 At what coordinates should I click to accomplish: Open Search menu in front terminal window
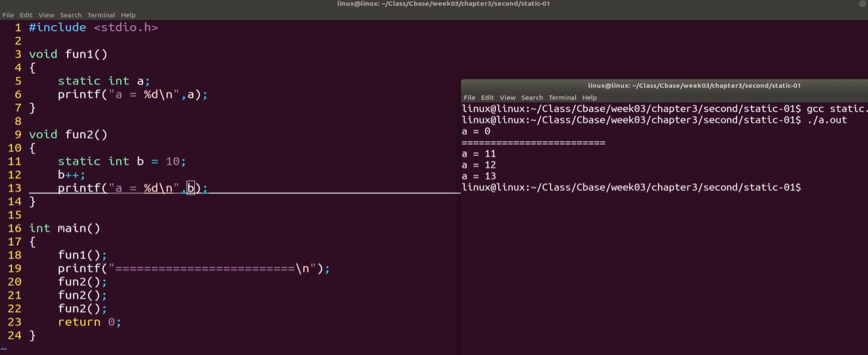pyautogui.click(x=532, y=97)
